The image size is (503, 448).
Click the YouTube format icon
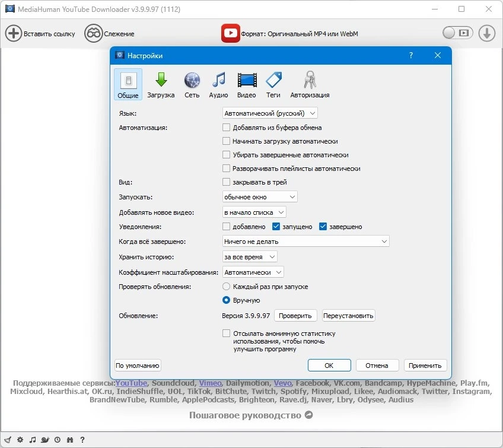(230, 33)
